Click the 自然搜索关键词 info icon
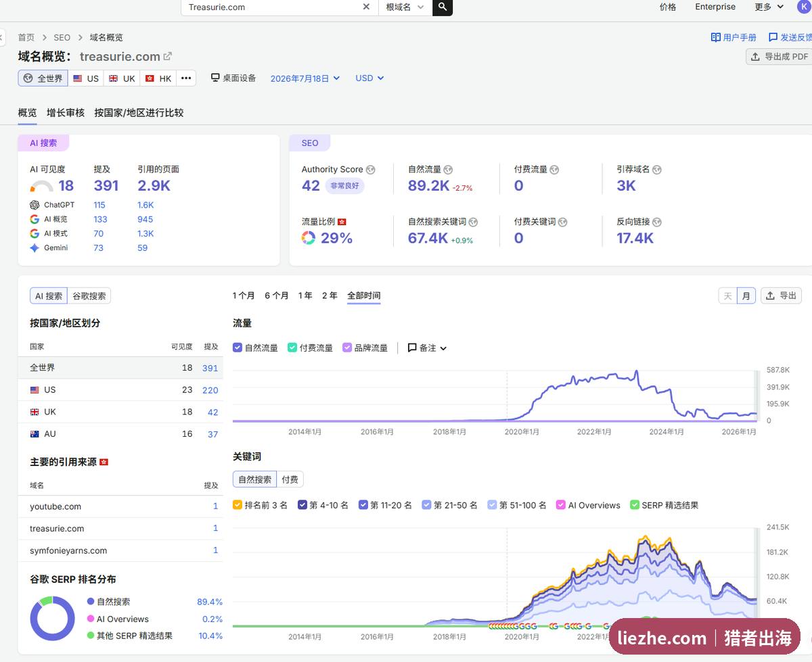The image size is (812, 662). [473, 222]
